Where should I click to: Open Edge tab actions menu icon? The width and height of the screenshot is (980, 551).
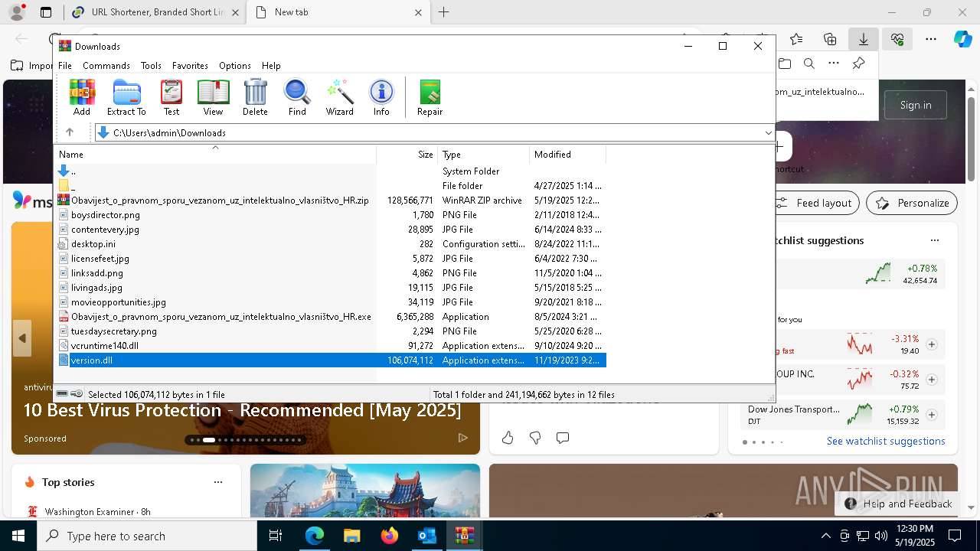coord(46,12)
